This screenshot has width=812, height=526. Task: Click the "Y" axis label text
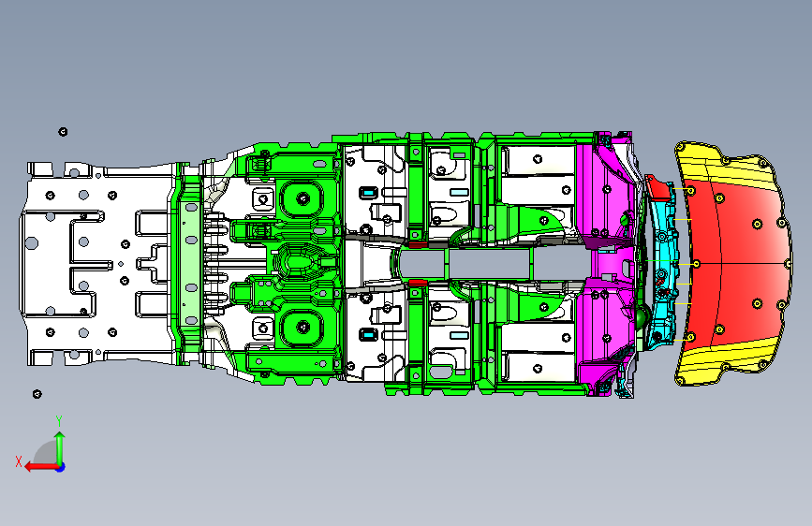(x=59, y=421)
